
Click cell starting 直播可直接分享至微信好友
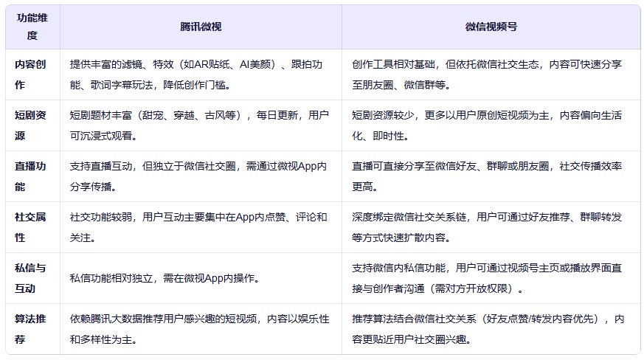coord(491,176)
